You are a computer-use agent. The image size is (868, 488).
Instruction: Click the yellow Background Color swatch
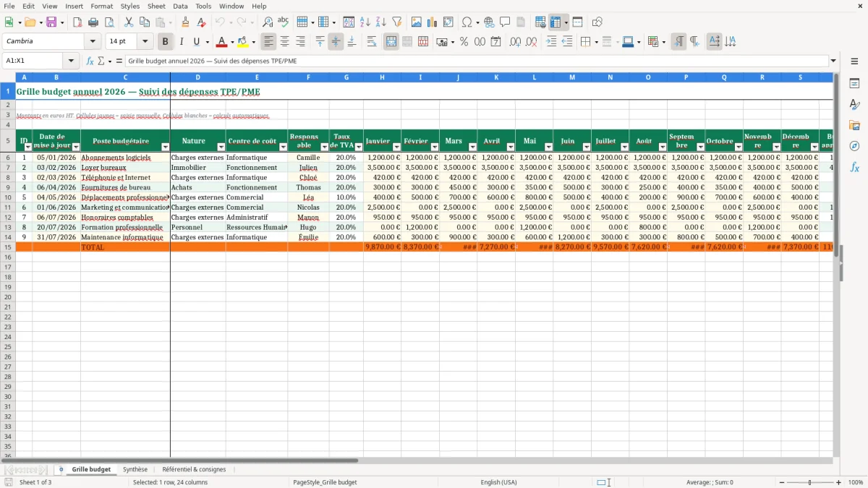pos(242,42)
